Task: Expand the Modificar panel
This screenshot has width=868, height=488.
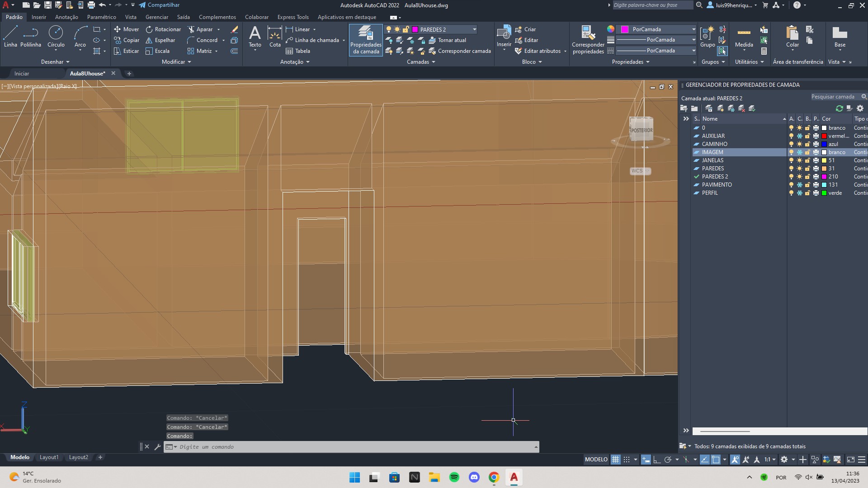Action: 176,62
